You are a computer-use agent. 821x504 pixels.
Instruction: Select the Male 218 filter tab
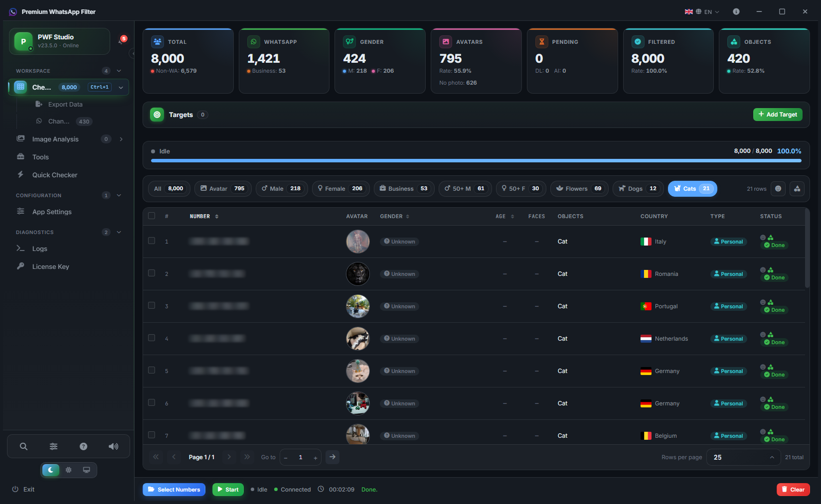[282, 189]
